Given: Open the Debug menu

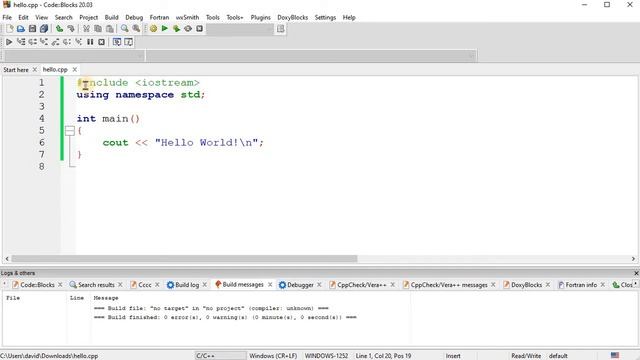Looking at the screenshot, I should coord(134,18).
